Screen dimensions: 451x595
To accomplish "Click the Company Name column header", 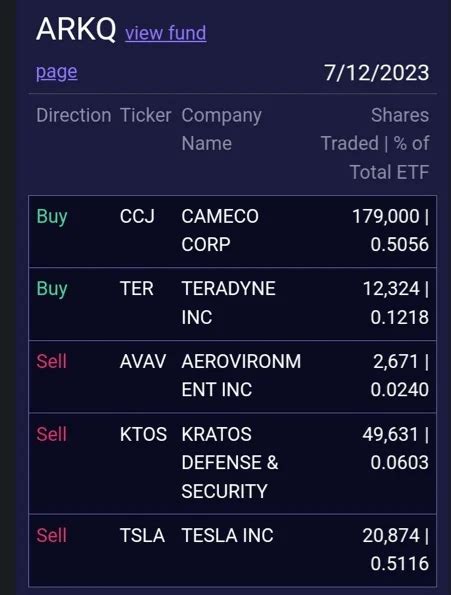I will pos(222,129).
